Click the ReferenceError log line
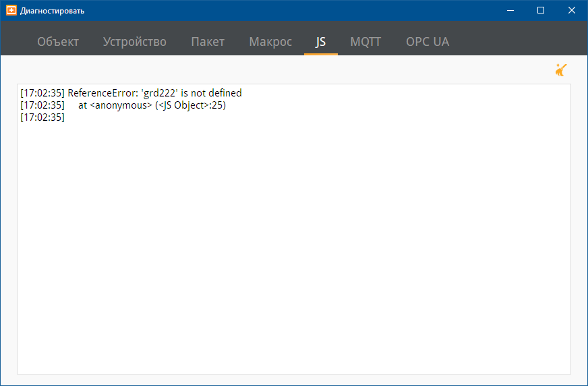The image size is (588, 386). (x=131, y=93)
